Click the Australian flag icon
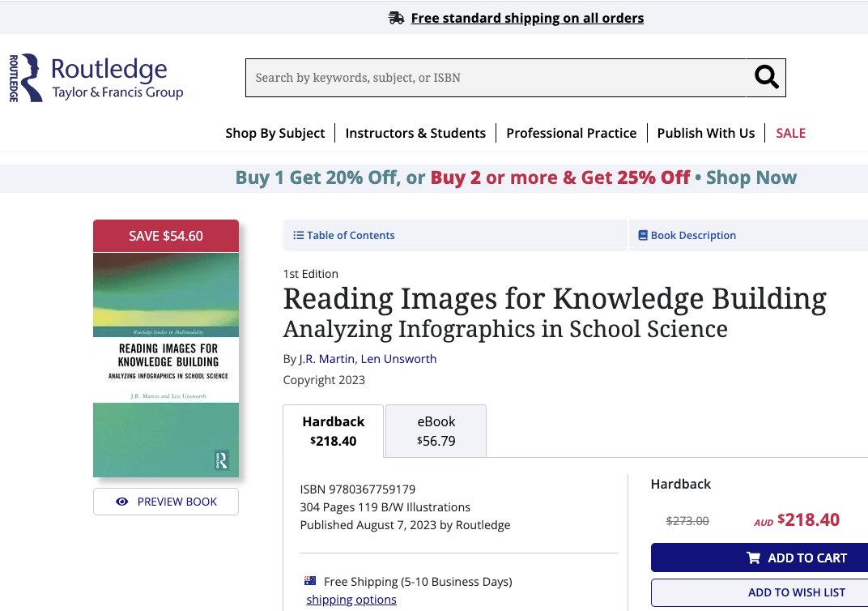The height and width of the screenshot is (611, 868). pyautogui.click(x=310, y=581)
